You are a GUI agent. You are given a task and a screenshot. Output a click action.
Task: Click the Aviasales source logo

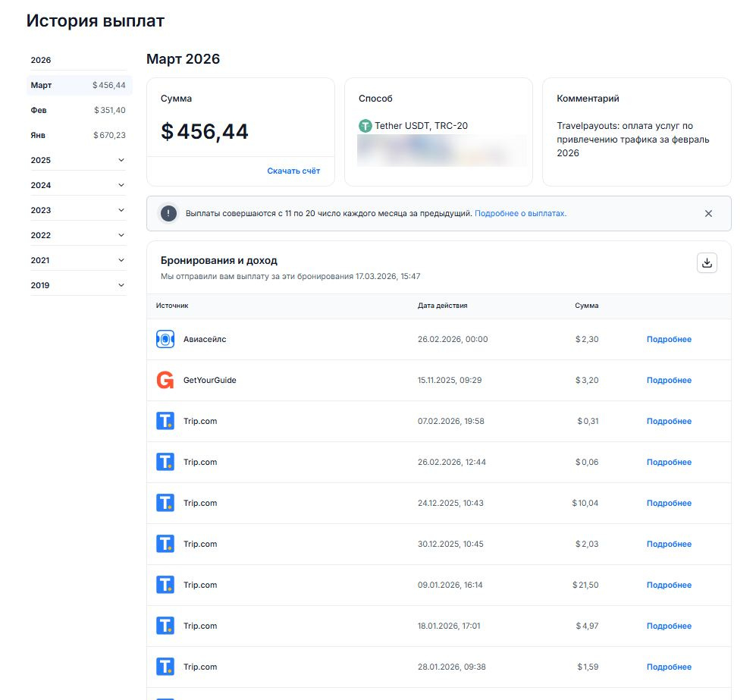(165, 340)
